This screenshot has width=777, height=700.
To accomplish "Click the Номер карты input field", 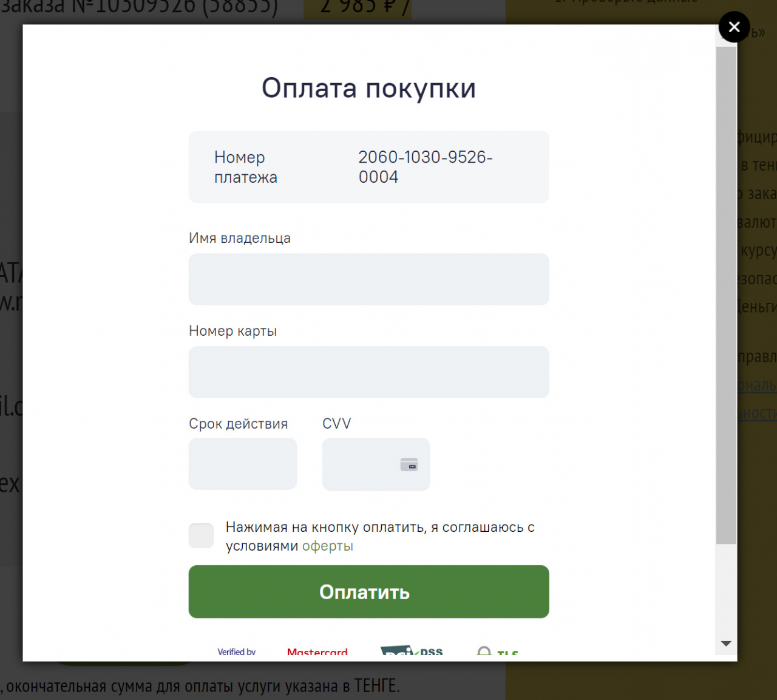I will (x=368, y=372).
